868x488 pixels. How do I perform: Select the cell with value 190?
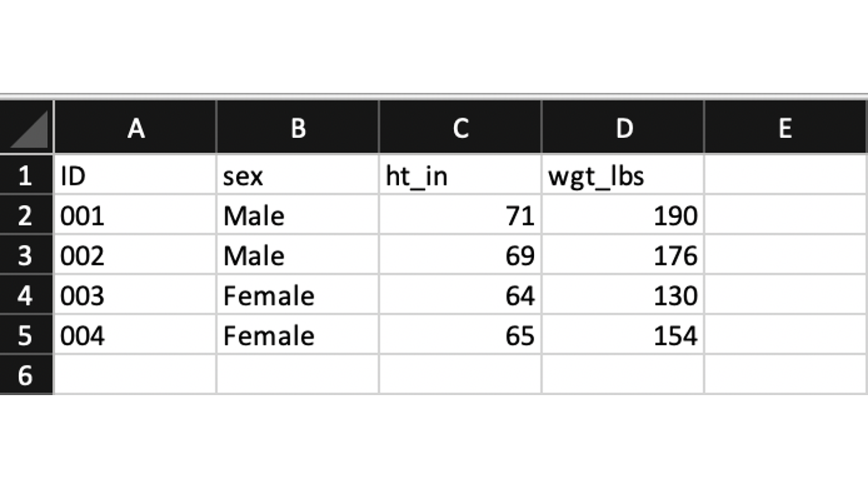[x=623, y=215]
